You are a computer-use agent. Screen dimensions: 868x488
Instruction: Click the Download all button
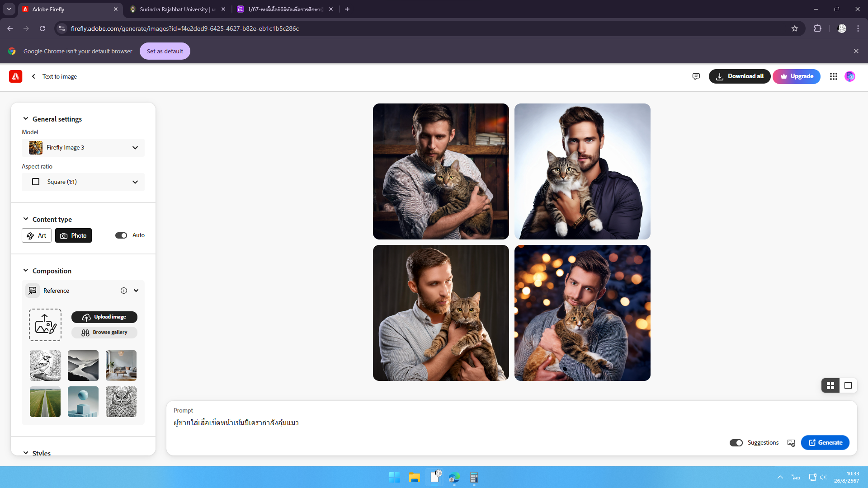point(739,76)
